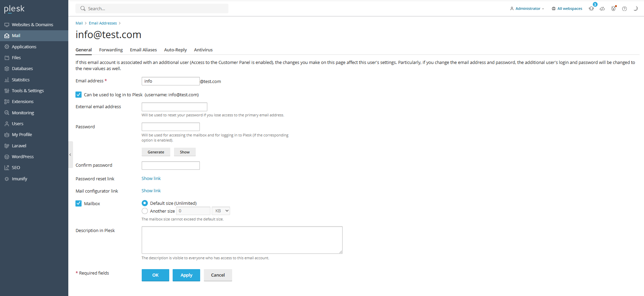The image size is (644, 296).
Task: Open the KB size unit dropdown
Action: tap(221, 211)
